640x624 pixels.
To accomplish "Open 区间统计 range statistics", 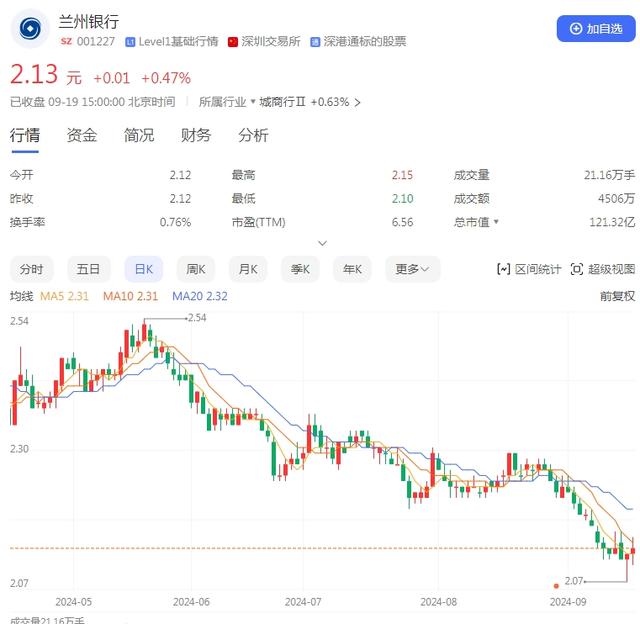I will point(529,269).
